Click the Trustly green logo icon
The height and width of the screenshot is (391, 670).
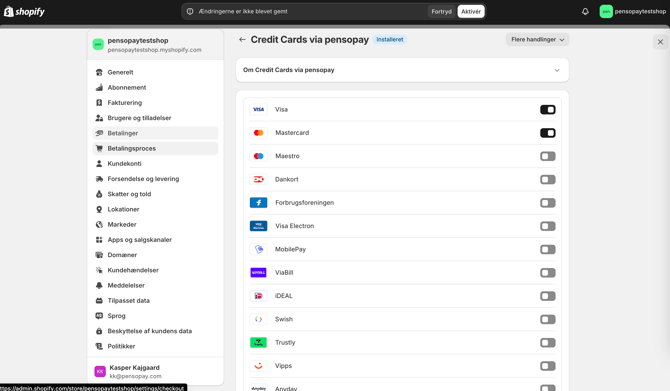(259, 342)
